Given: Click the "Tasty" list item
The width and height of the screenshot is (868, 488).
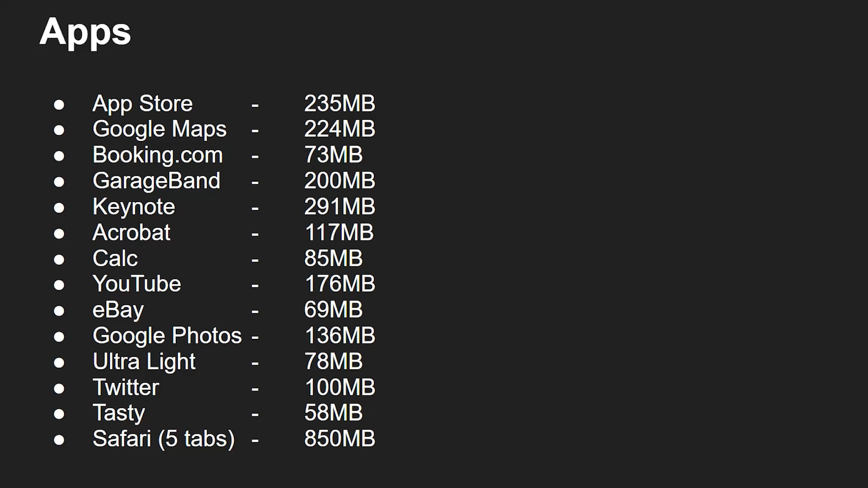Looking at the screenshot, I should (119, 413).
